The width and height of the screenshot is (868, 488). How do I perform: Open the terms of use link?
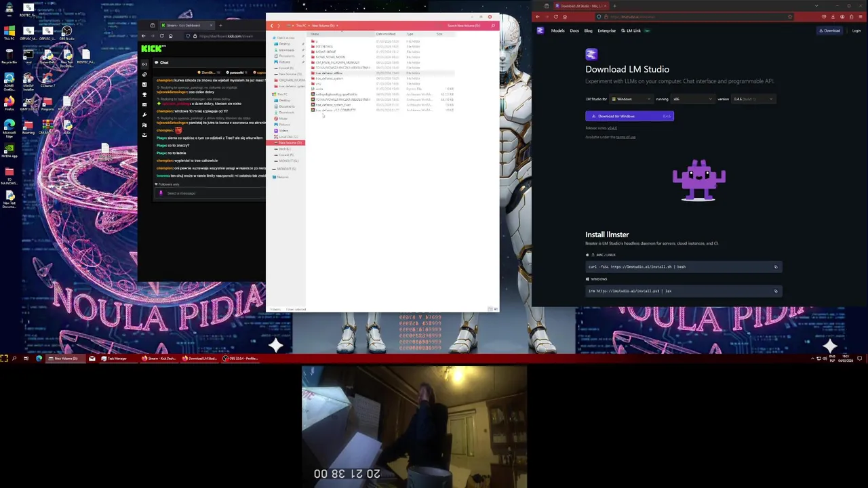[x=625, y=137]
